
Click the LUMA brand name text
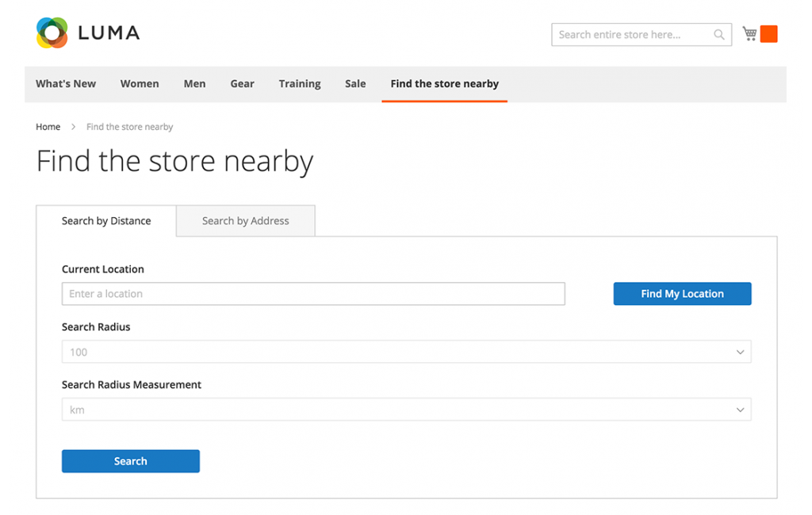(x=109, y=33)
